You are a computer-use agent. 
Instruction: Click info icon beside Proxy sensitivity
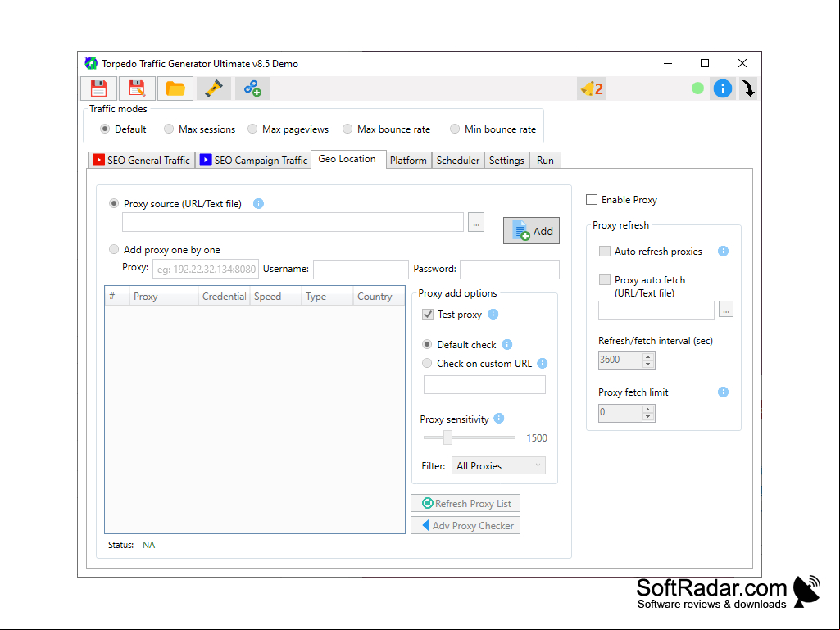point(499,419)
